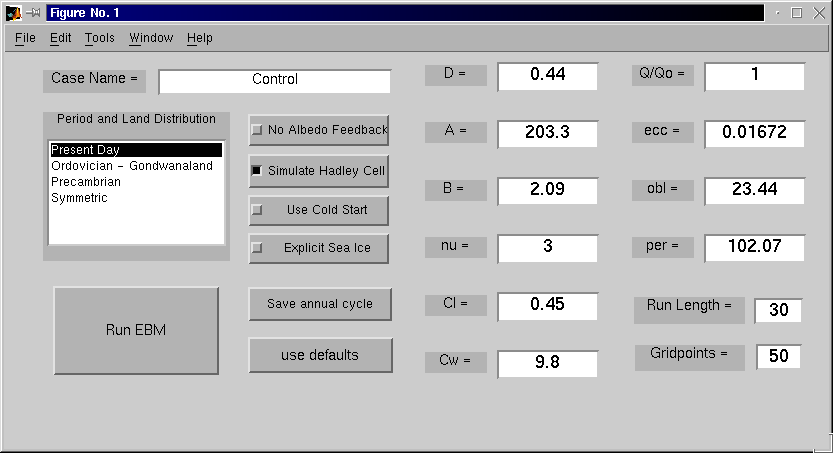Viewport: 833px width, 453px height.
Task: Click the Run EBM button
Action: (x=136, y=330)
